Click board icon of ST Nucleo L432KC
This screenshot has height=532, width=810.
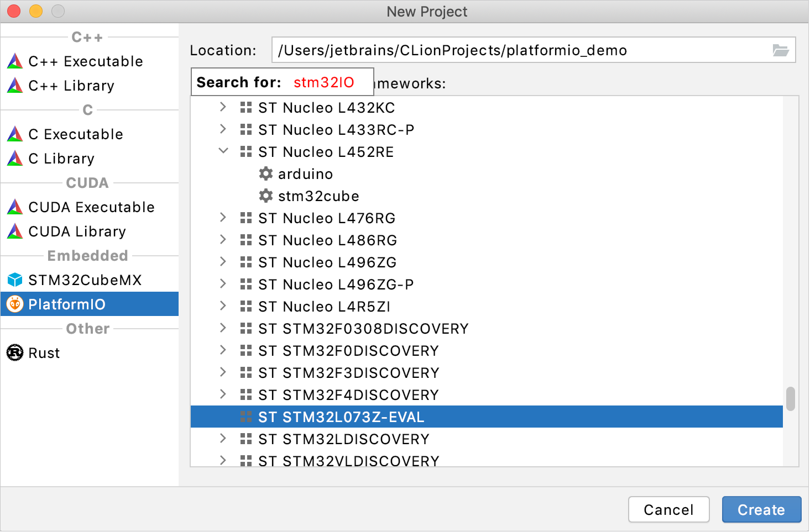(246, 107)
